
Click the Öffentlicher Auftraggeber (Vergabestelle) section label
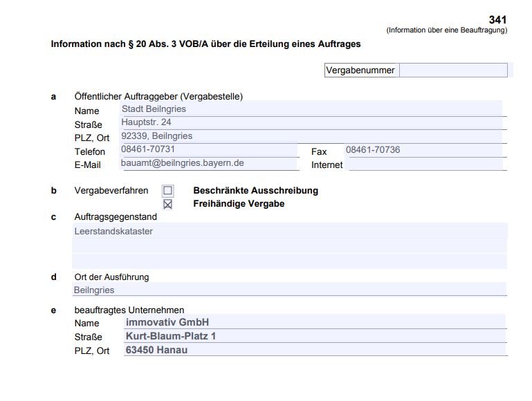158,97
